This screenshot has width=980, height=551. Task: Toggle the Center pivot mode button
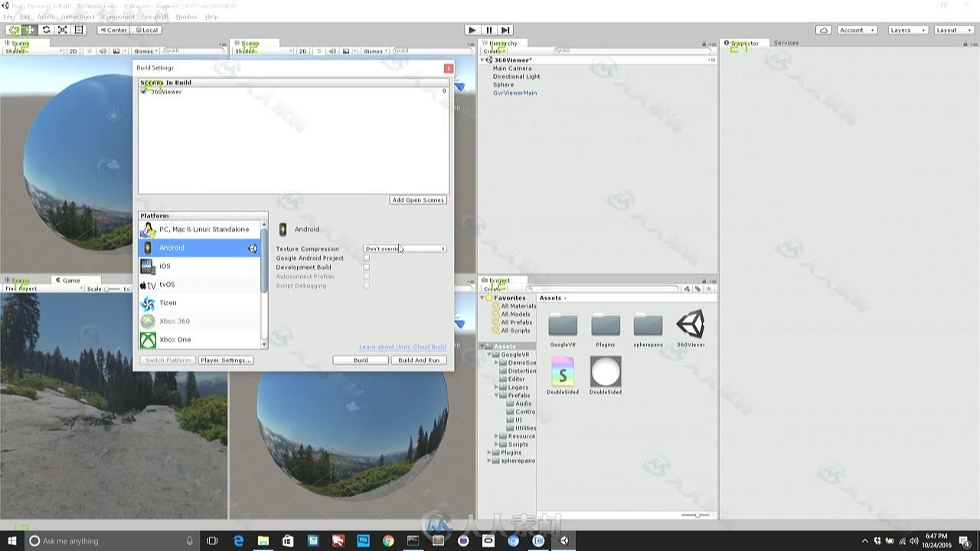point(113,30)
